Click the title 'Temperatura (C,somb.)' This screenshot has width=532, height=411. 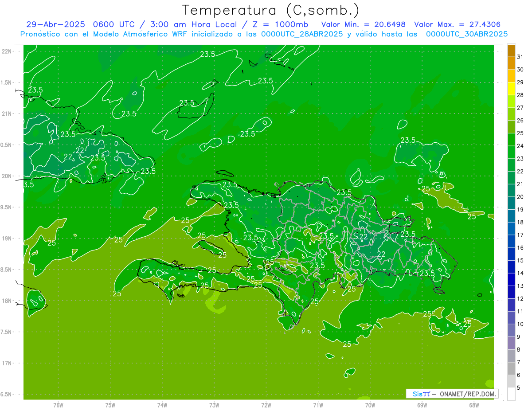pos(270,10)
